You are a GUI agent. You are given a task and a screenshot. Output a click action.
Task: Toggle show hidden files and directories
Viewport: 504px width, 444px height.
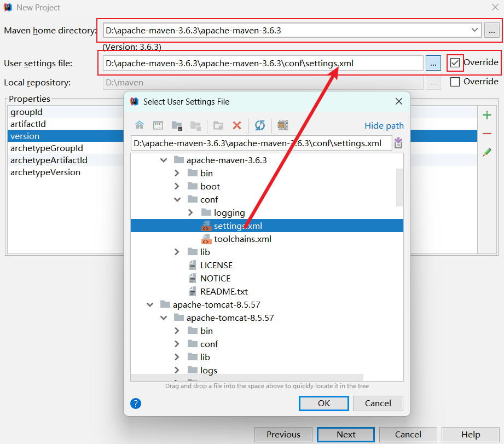click(283, 125)
